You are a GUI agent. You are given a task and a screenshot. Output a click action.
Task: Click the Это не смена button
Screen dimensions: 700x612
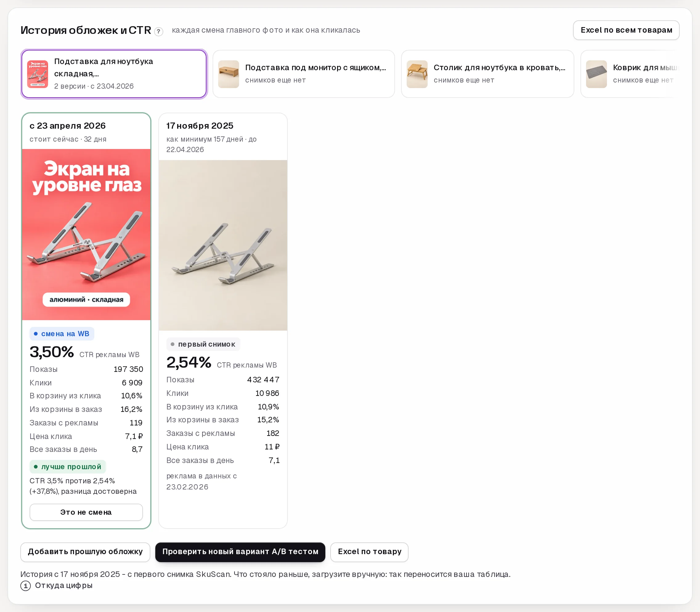tap(86, 512)
